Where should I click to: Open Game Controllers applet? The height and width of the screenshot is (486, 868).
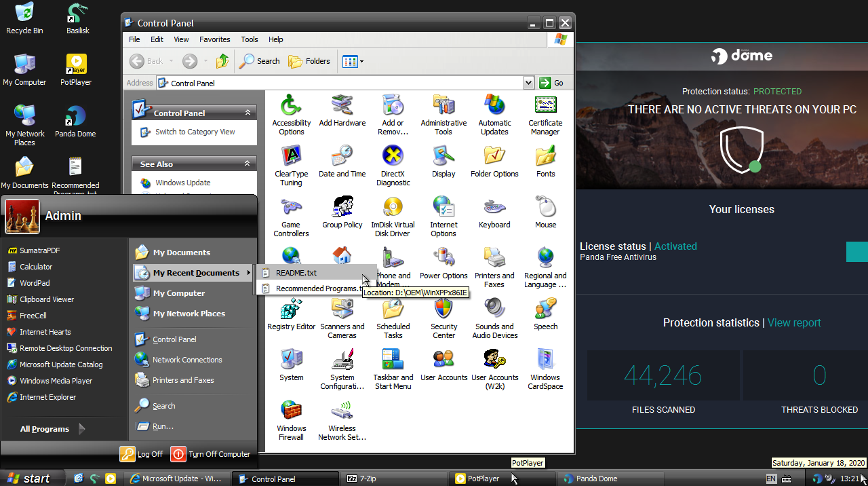pos(292,217)
